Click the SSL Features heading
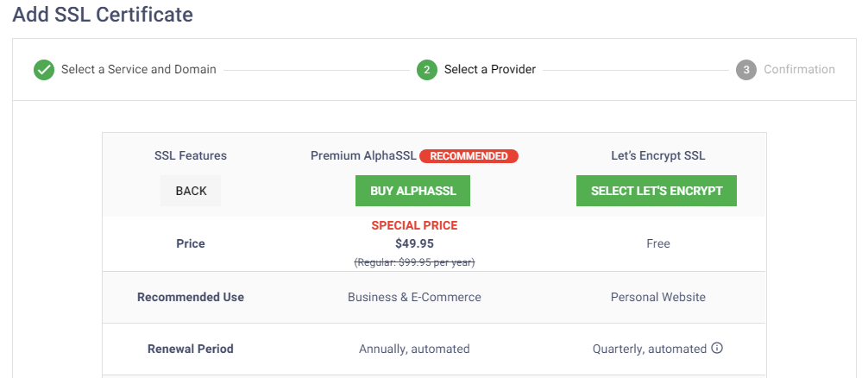 (x=191, y=156)
